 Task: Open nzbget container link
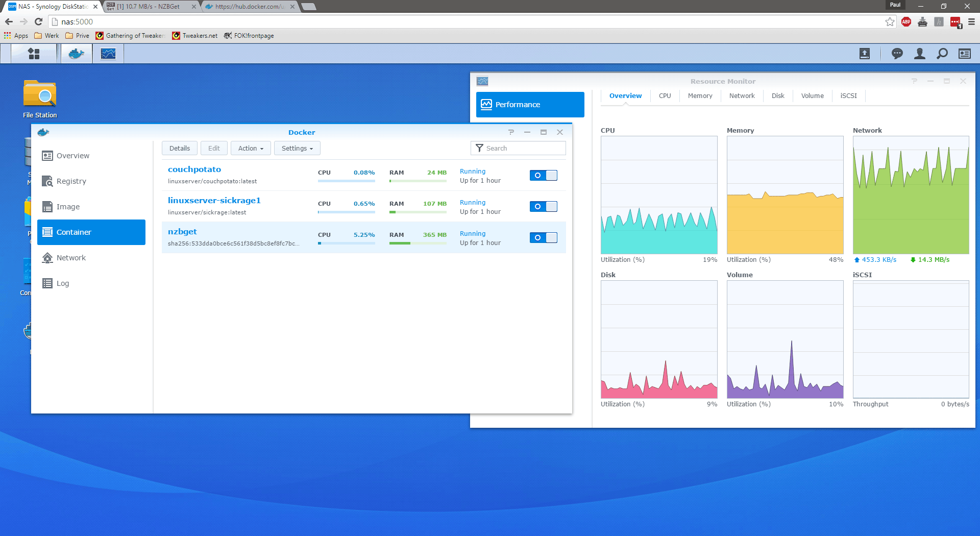[182, 232]
